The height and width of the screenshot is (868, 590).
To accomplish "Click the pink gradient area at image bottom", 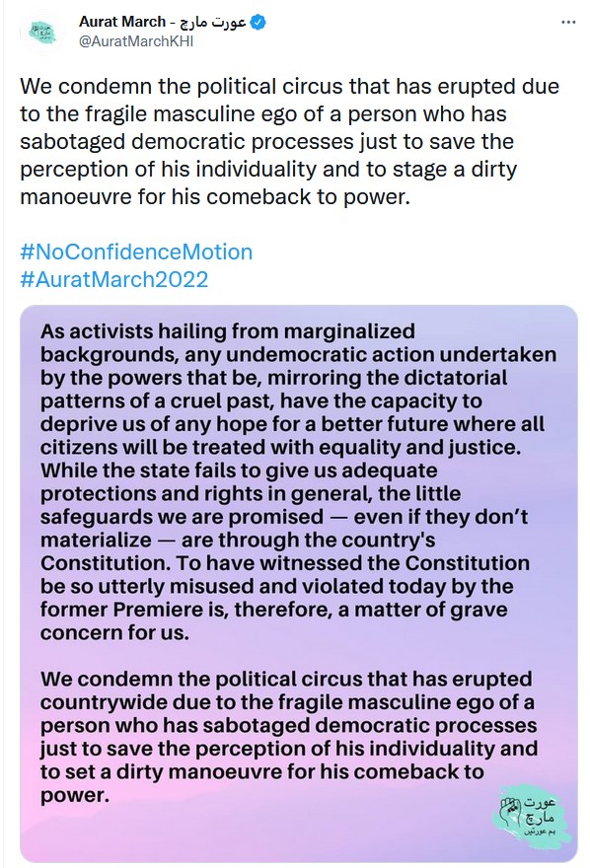I will point(249,835).
